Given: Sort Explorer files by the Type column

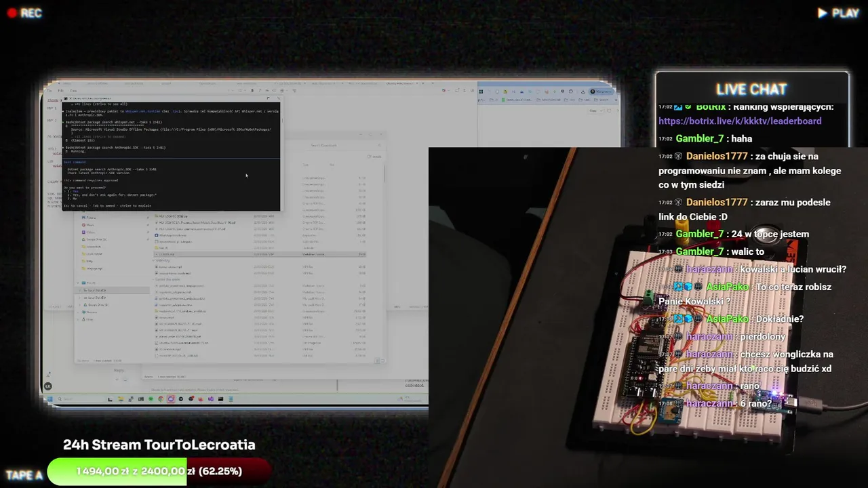Looking at the screenshot, I should [306, 165].
